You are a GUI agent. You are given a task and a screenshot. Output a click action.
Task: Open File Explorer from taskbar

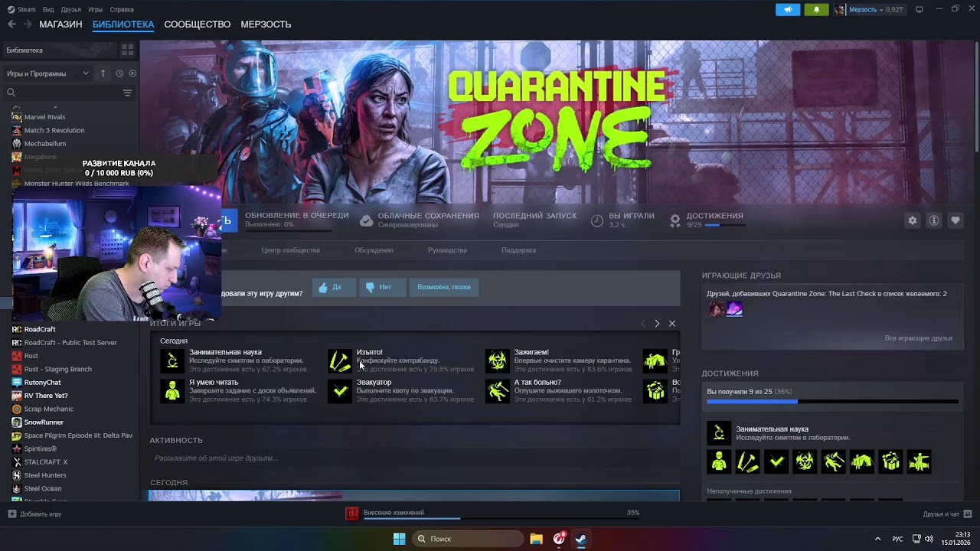(x=536, y=539)
